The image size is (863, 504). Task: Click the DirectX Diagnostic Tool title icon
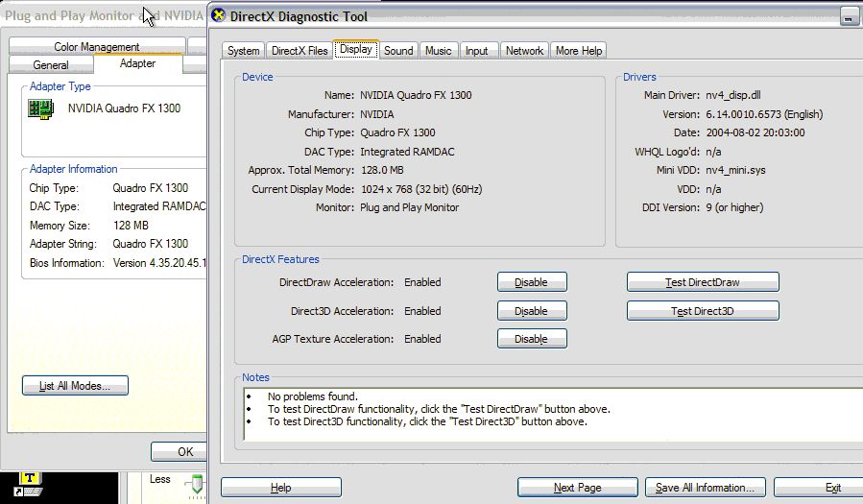click(219, 15)
